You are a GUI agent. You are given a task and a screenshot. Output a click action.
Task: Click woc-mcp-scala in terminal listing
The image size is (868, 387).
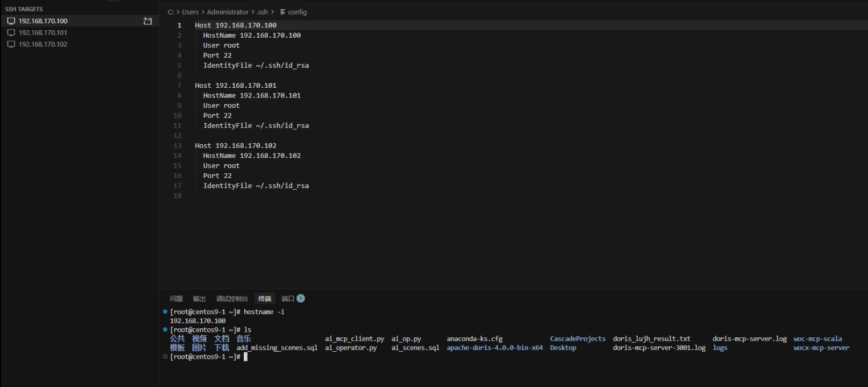[x=817, y=339]
